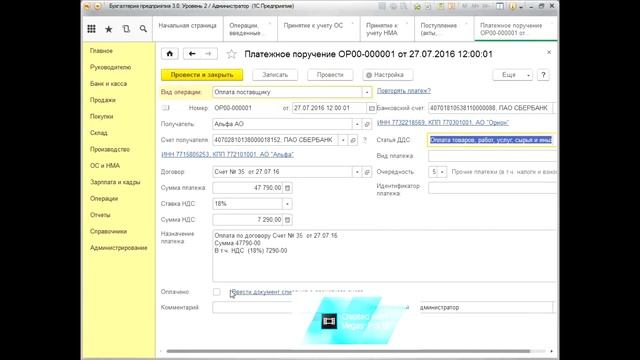Click the Идентификатор платежа input field
Viewport: 640px width, 360px height.
point(492,188)
